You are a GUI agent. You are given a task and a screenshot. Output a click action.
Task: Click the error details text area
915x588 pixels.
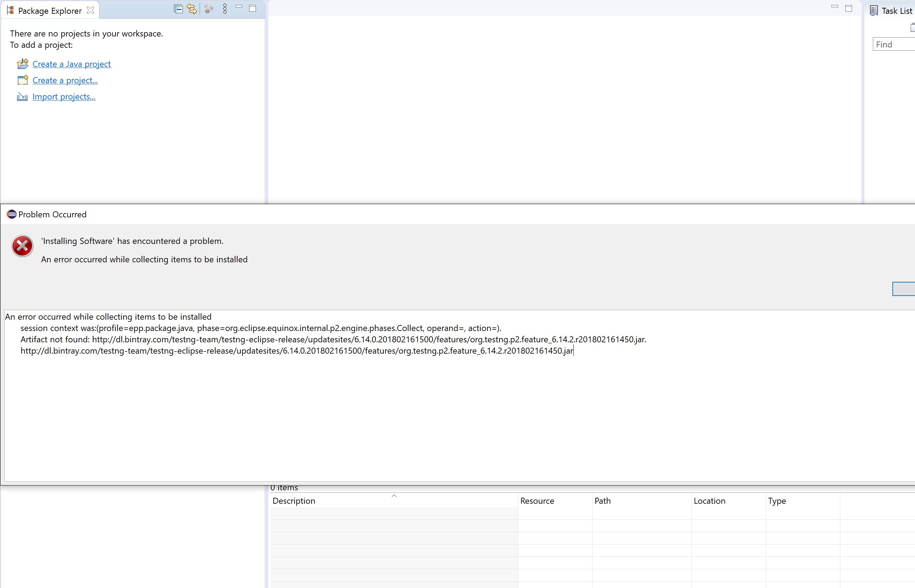459,395
